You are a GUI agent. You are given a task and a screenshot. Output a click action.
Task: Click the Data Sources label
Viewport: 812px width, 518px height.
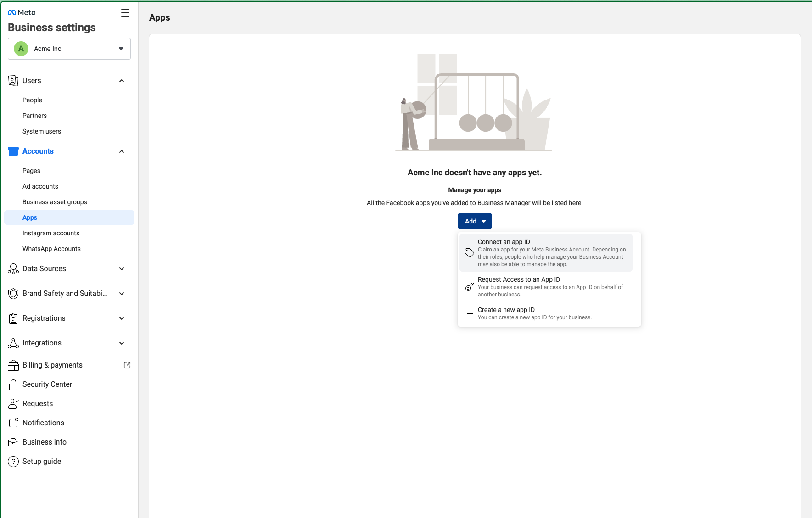coord(44,269)
